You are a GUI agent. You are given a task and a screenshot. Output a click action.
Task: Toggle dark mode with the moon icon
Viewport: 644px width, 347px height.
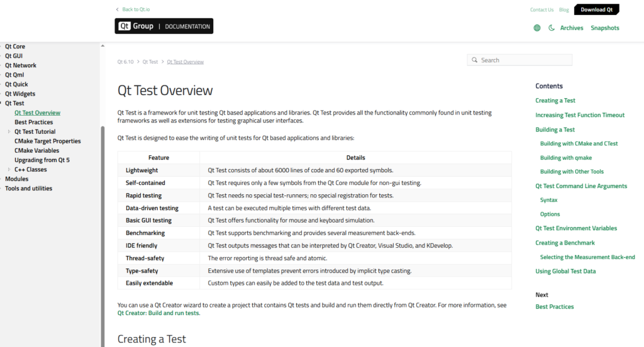(552, 28)
